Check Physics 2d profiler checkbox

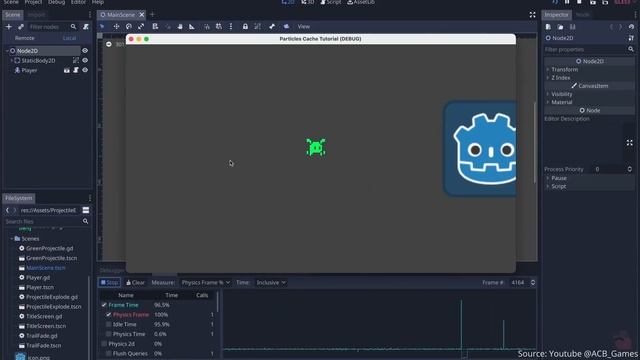point(104,344)
